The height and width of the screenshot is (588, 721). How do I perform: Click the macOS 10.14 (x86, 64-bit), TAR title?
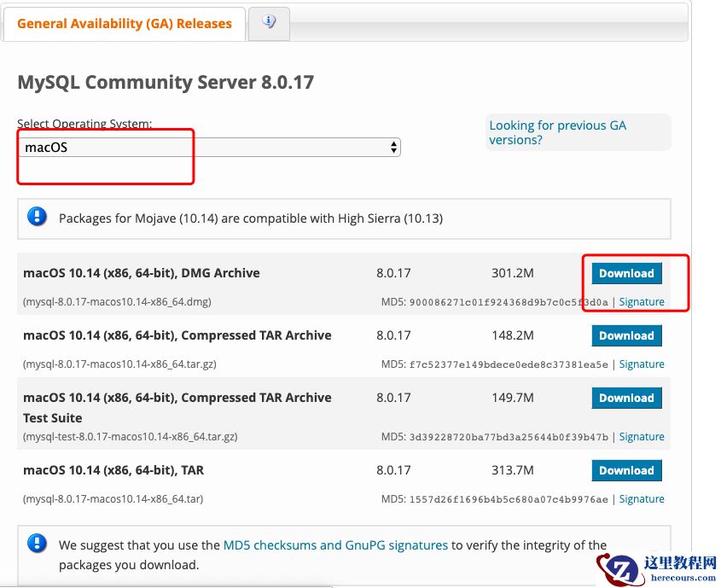click(x=113, y=470)
